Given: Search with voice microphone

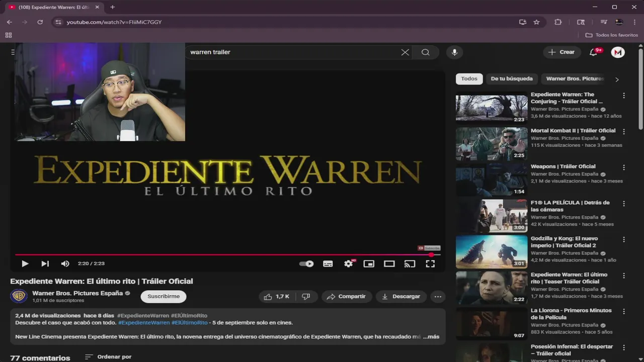Looking at the screenshot, I should tap(454, 52).
